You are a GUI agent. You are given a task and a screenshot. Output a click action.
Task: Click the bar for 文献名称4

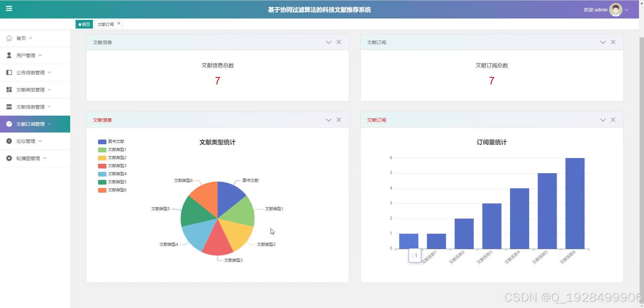click(519, 219)
